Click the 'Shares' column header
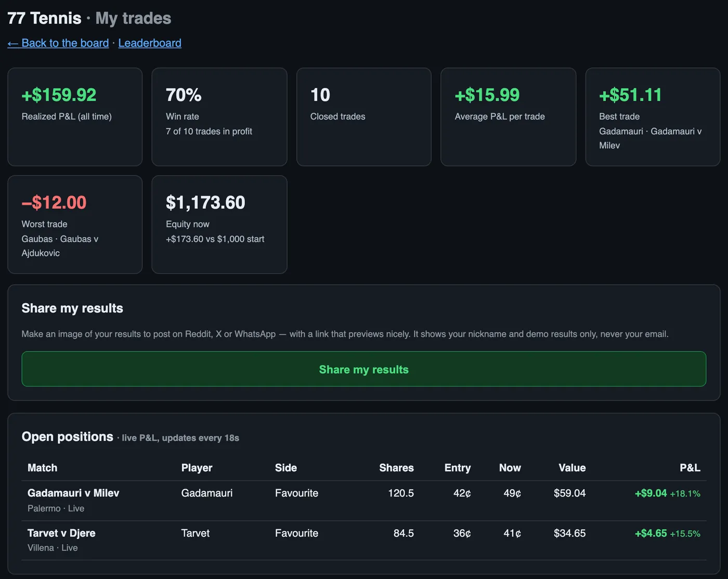The width and height of the screenshot is (728, 579). 397,468
